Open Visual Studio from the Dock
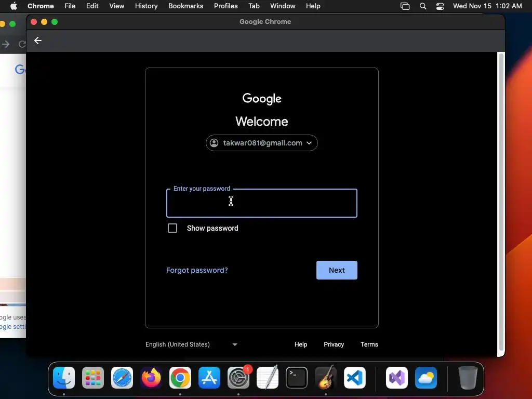 click(397, 378)
